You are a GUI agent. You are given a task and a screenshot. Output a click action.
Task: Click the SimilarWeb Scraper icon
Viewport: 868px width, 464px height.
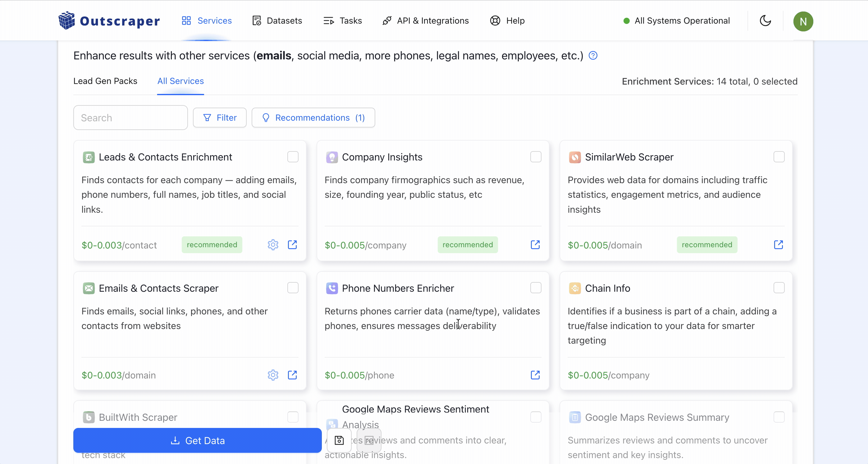[x=574, y=157]
